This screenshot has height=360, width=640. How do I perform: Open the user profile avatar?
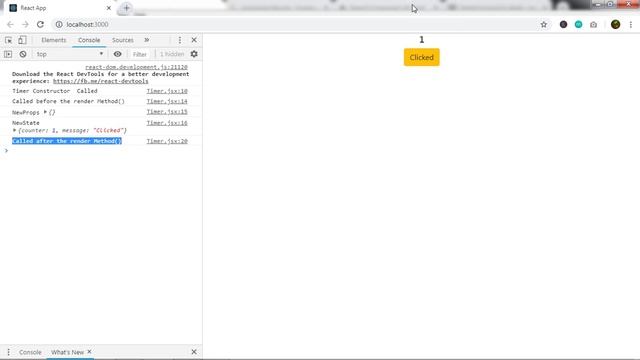[x=616, y=24]
